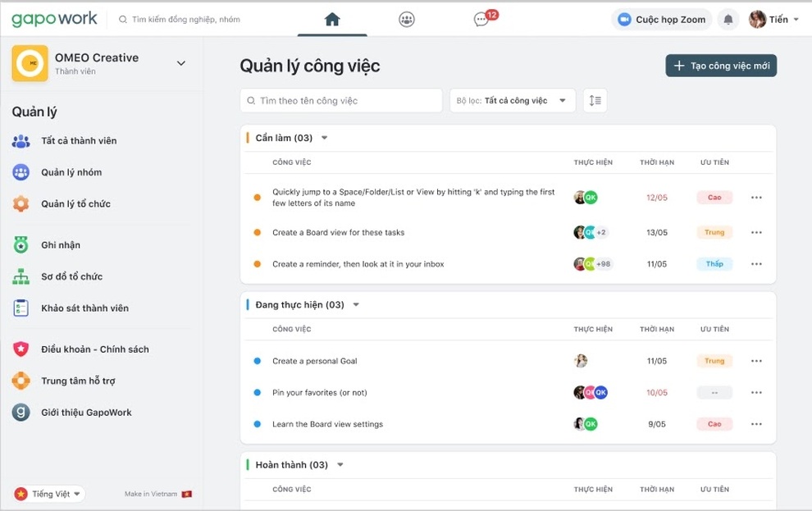Click the Điều khoản - Chính sách shield icon
Screen dimensions: 812x511
tap(21, 349)
